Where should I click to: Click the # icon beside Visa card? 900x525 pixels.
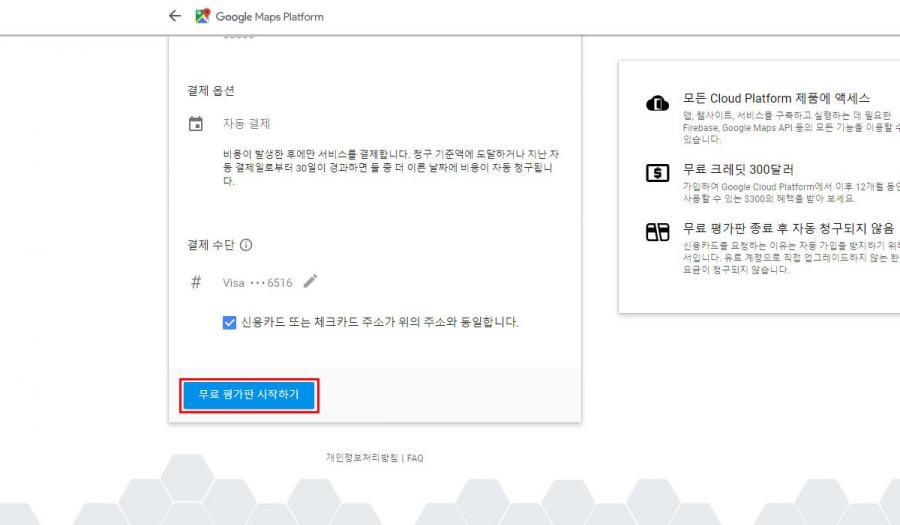196,282
